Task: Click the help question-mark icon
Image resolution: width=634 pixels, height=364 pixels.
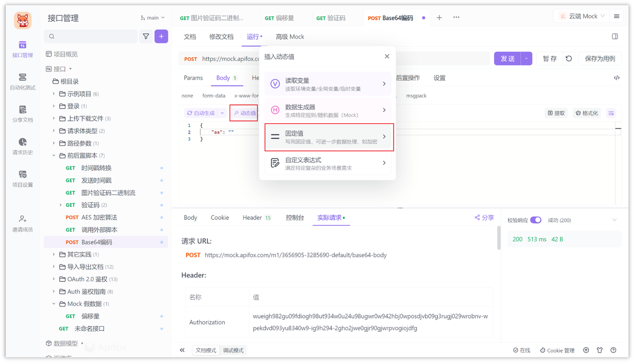Action: pos(613,350)
